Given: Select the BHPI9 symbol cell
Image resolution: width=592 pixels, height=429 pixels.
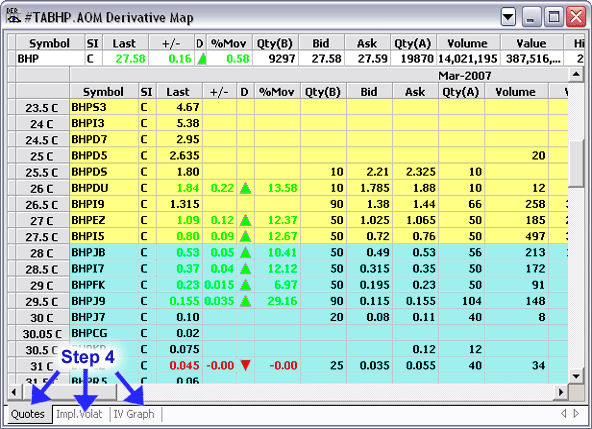Looking at the screenshot, I should point(104,204).
